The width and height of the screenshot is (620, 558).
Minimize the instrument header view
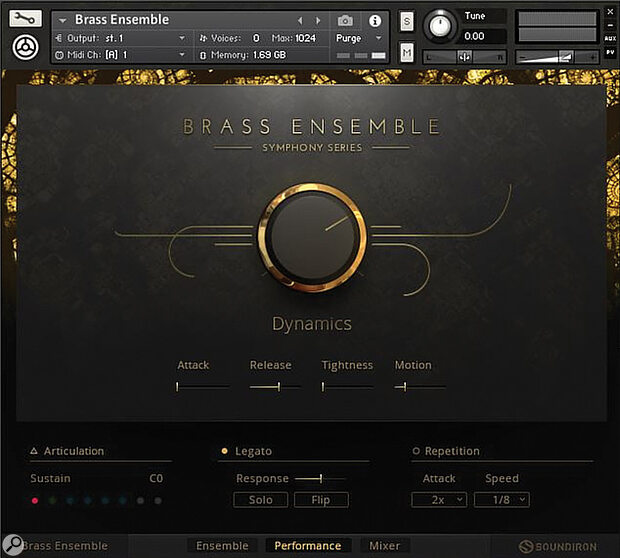[x=610, y=25]
